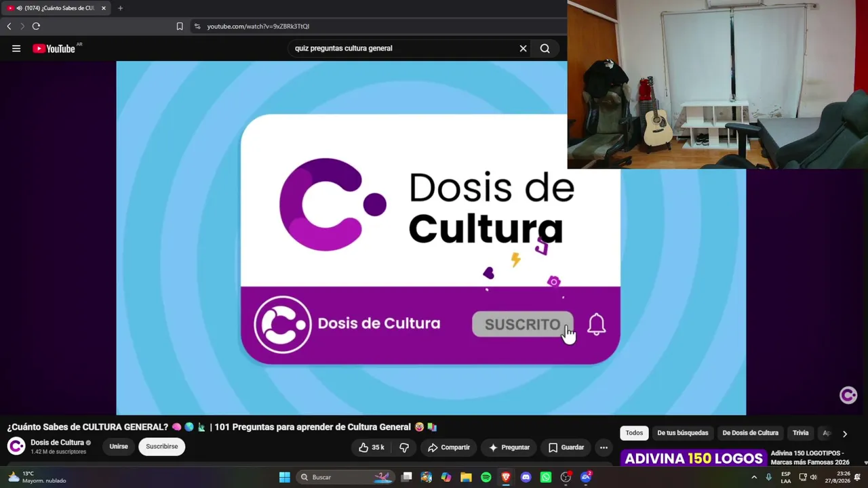Join the channel with the Unirse button

pos(119,447)
